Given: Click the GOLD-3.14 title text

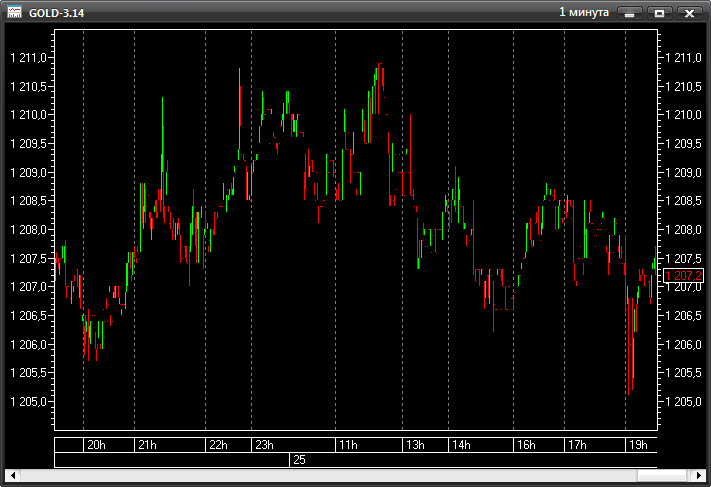Looking at the screenshot, I should point(57,13).
